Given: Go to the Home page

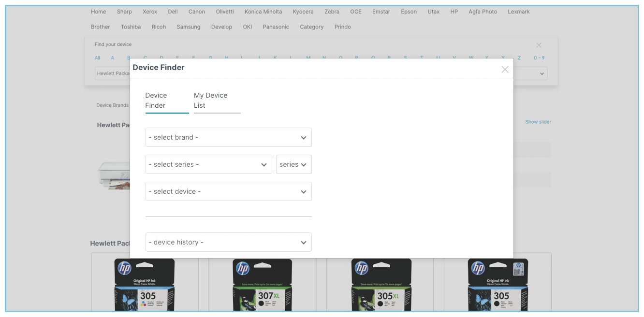Looking at the screenshot, I should tap(99, 12).
